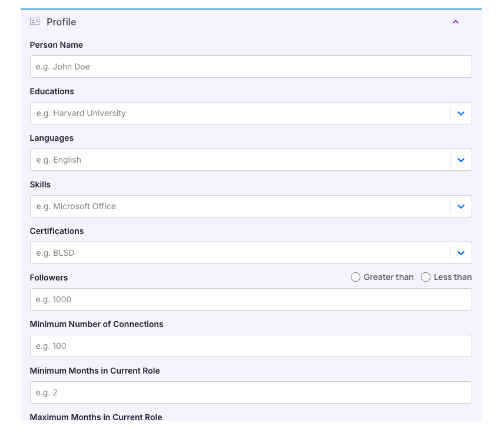Screen dimensions: 504x429
Task: Click the Followers field label
Action: pyautogui.click(x=49, y=278)
